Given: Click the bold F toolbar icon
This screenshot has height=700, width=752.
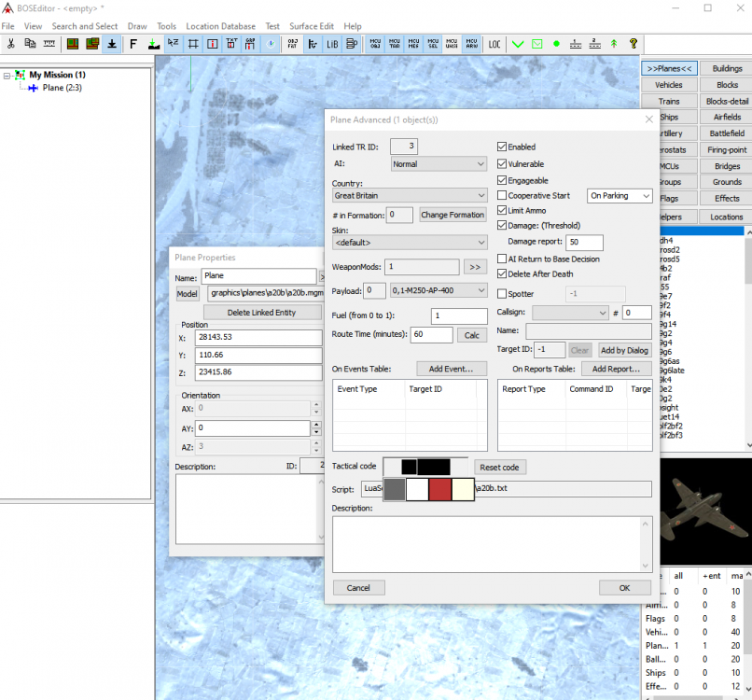Looking at the screenshot, I should (x=133, y=44).
